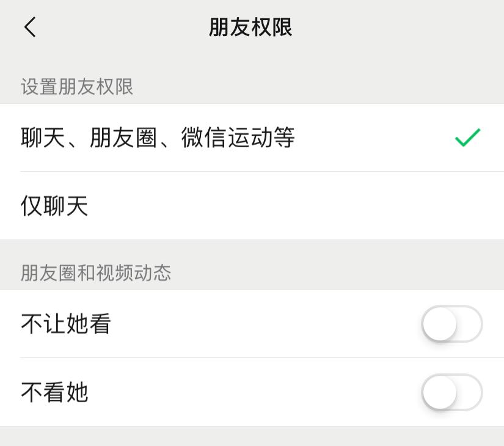Click the 朋友圈和视频动态 section label
Image resolution: width=504 pixels, height=446 pixels.
pos(95,273)
